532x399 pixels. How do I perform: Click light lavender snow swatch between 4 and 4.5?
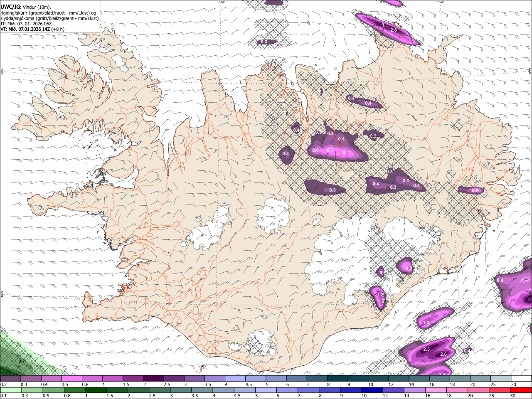235,379
